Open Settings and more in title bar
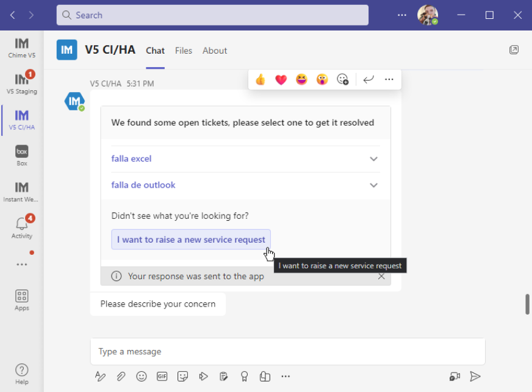This screenshot has height=392, width=532. click(x=401, y=15)
